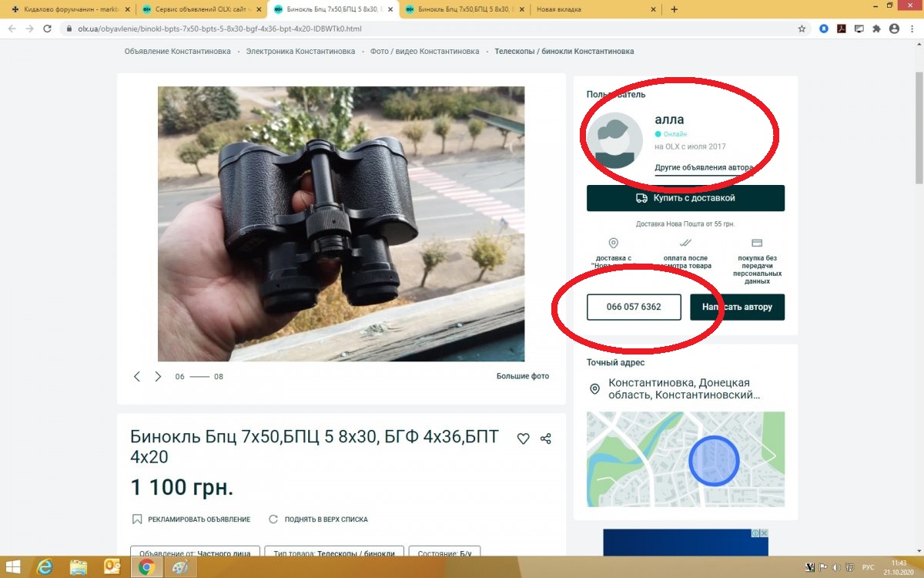Reload the page in Chrome
Screen dimensions: 924x578
point(48,29)
